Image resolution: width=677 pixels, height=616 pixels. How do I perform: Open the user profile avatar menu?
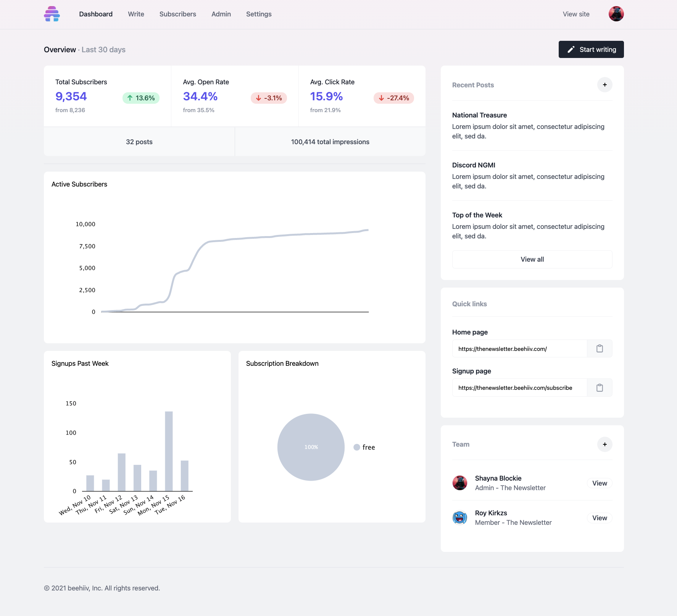(x=616, y=14)
